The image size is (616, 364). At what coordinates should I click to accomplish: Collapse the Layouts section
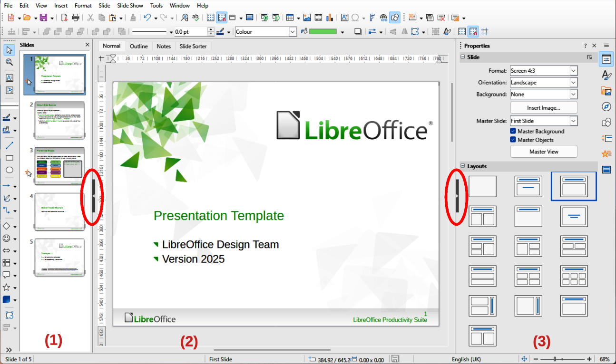click(x=462, y=166)
